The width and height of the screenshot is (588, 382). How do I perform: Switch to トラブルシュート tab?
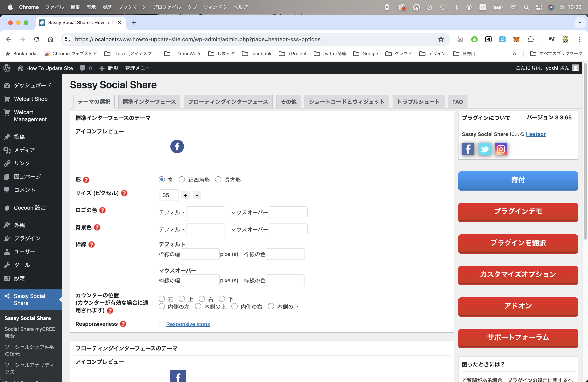coord(418,102)
